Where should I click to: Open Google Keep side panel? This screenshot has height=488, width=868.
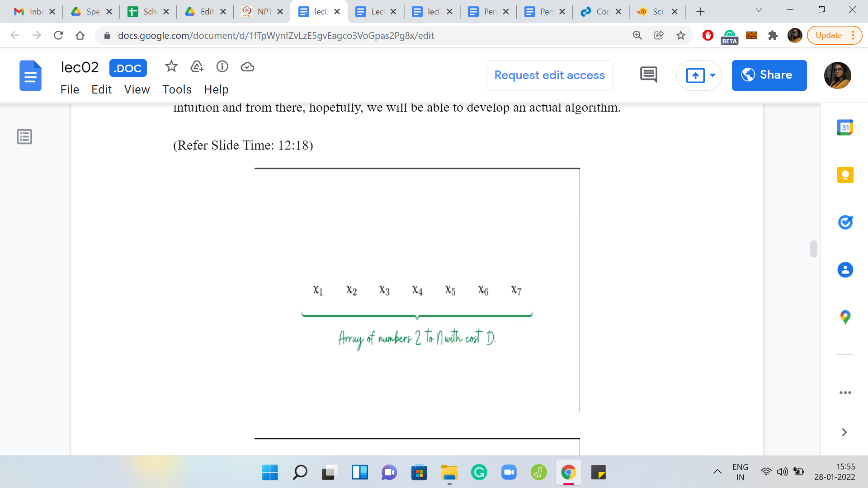click(x=844, y=175)
